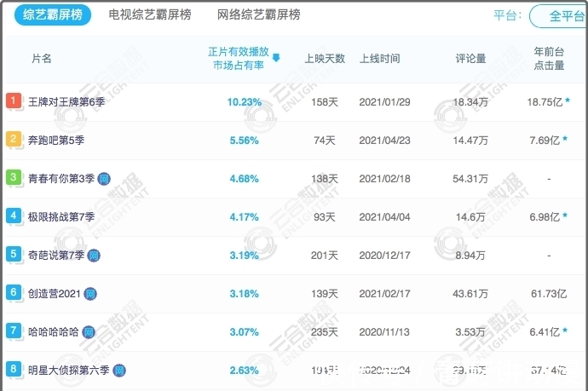Click 网 badge beside 奇葩说第7季

click(94, 256)
